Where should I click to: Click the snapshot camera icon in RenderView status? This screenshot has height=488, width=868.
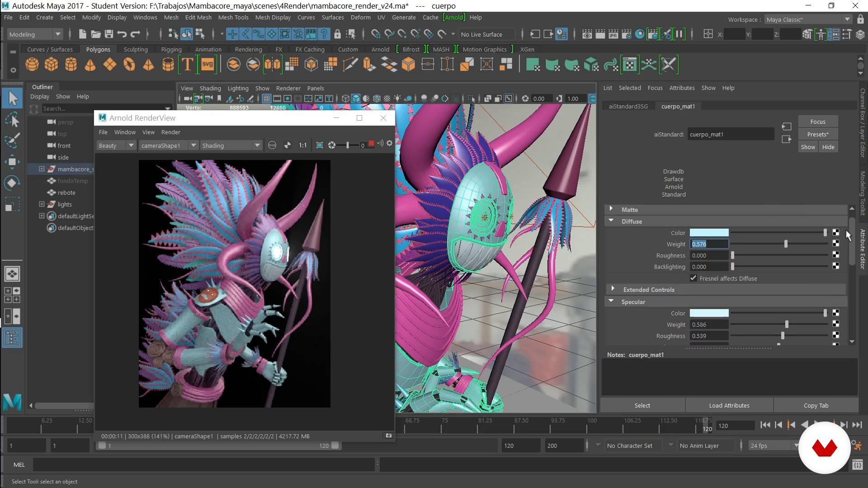(x=388, y=436)
